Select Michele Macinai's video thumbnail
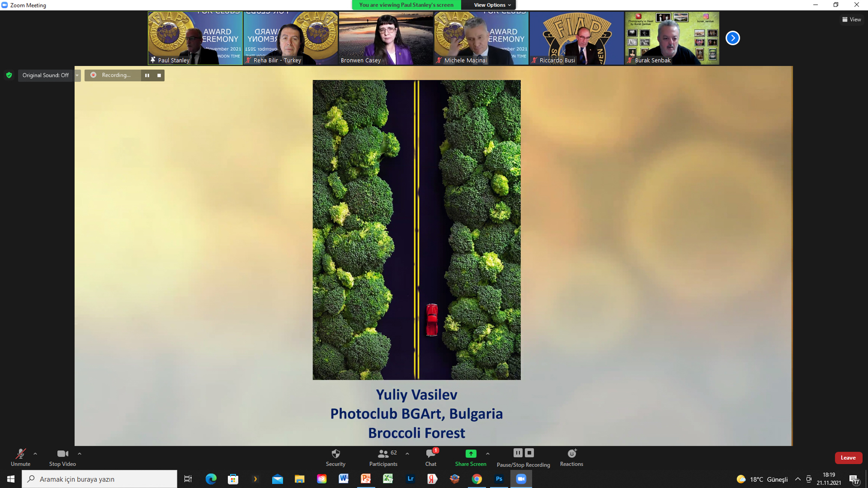The image size is (868, 488). [x=481, y=38]
